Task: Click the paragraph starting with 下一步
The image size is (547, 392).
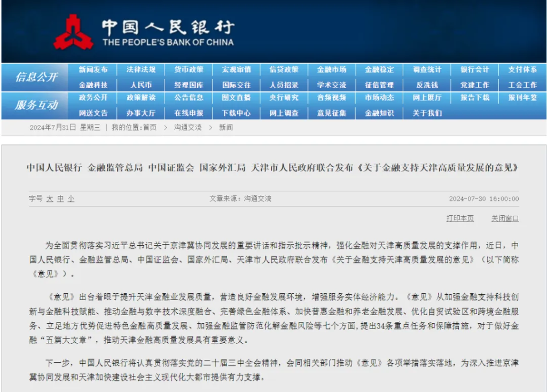Action: pos(274,370)
